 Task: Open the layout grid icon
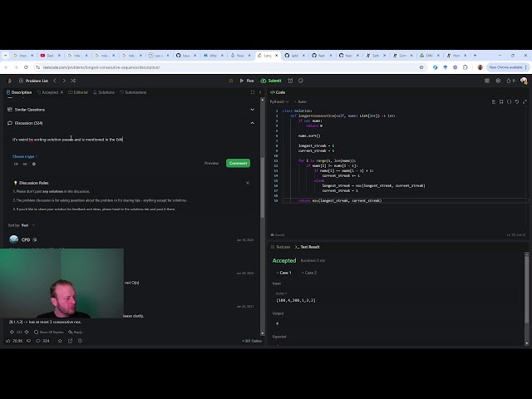[x=487, y=81]
